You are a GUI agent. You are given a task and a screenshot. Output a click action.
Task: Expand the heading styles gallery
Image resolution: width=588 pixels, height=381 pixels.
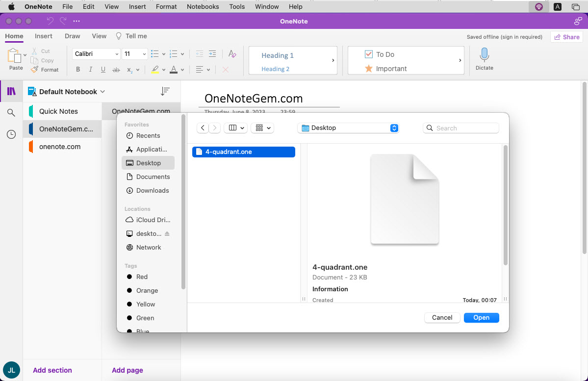(333, 60)
